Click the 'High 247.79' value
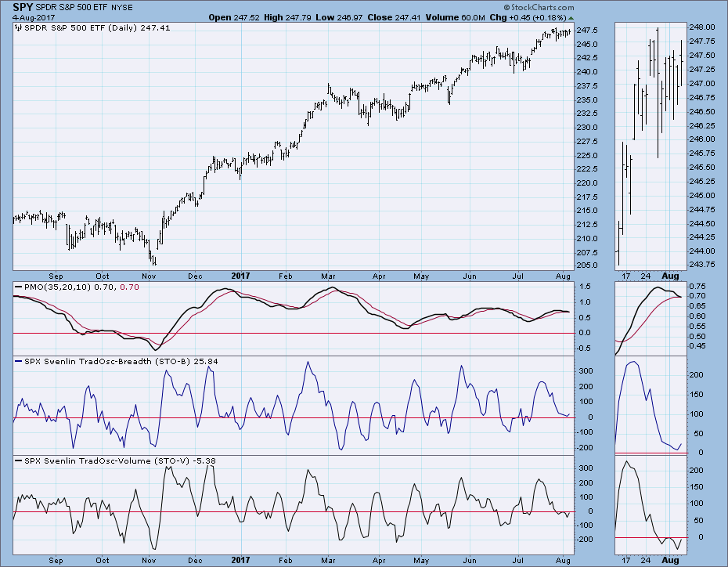728x567 pixels. coord(287,17)
